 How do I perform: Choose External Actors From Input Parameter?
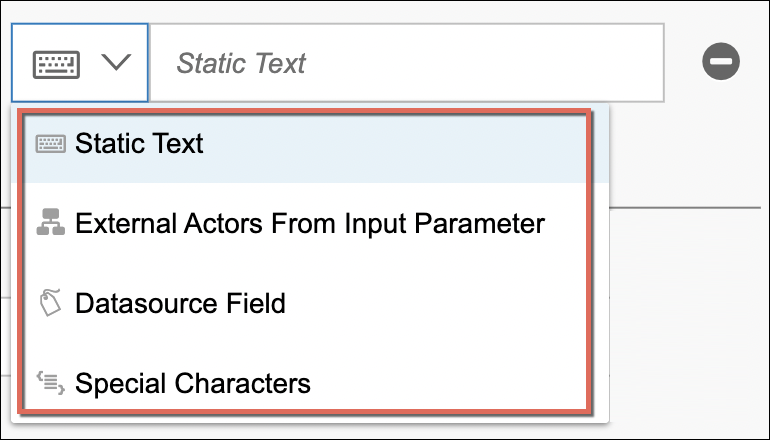click(x=309, y=224)
